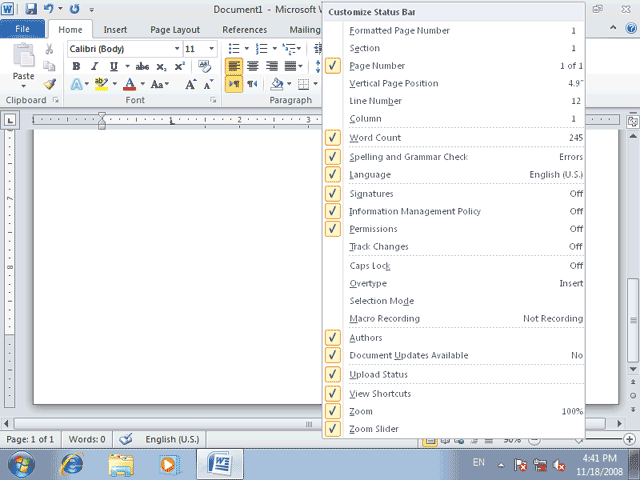Open the Windows Start button
640x480 pixels.
coord(21,464)
